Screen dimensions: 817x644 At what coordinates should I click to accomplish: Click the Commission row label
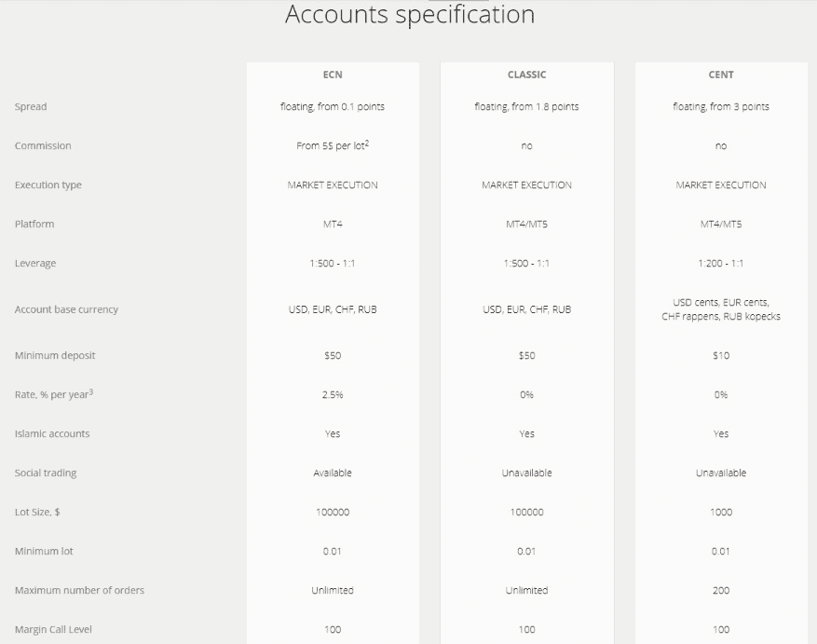pos(43,146)
